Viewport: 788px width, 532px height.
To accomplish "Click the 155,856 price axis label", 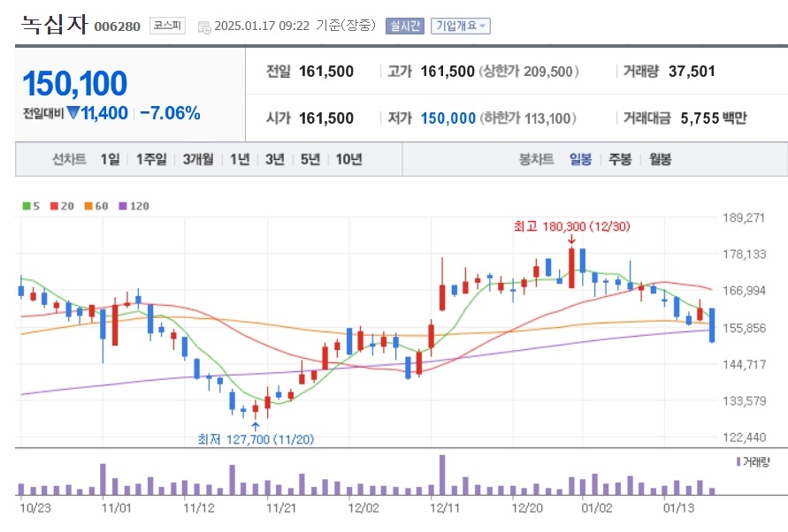I will pos(745,328).
